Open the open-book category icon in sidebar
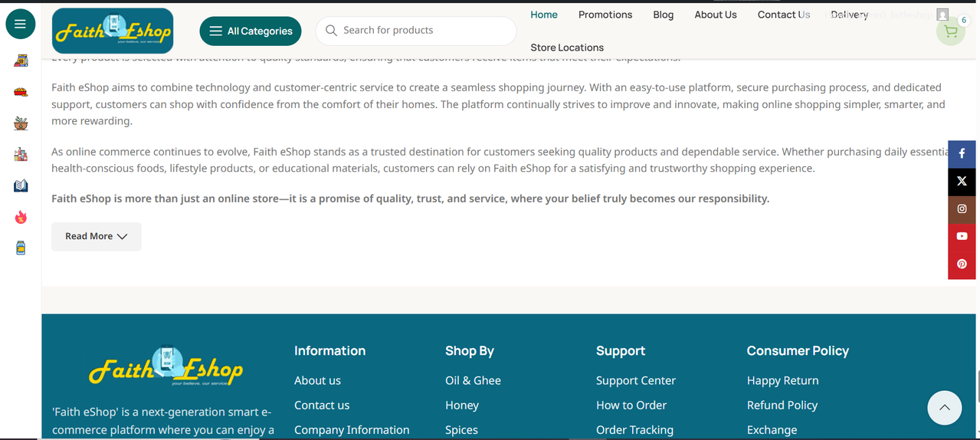This screenshot has width=980, height=440. pyautogui.click(x=21, y=186)
